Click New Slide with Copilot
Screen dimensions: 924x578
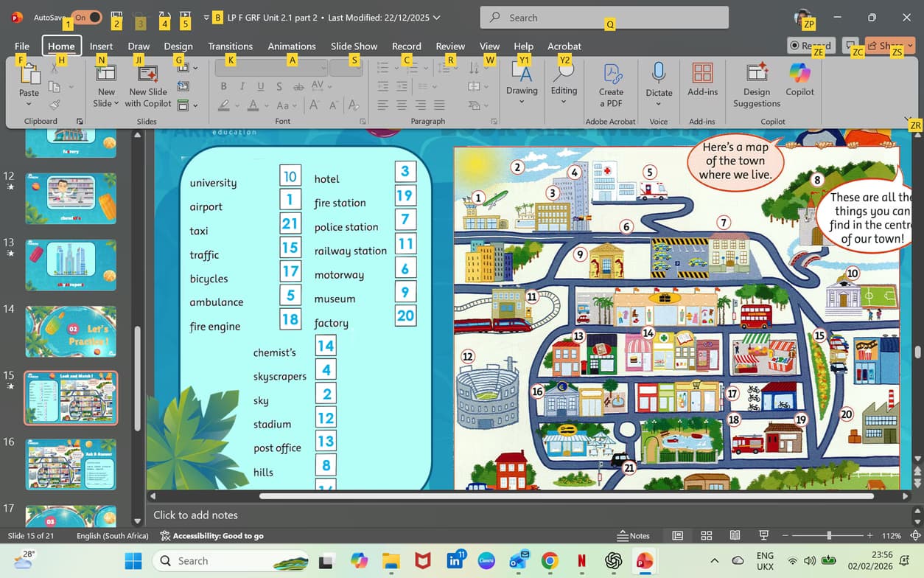(x=148, y=85)
